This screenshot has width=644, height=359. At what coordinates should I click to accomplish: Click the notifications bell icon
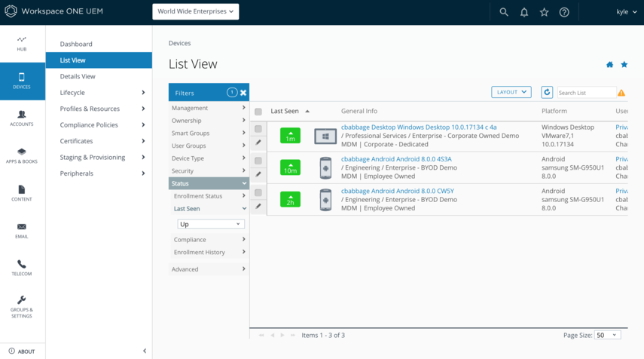point(524,12)
